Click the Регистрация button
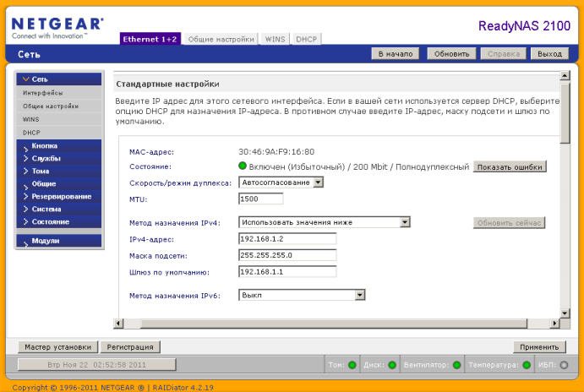Screen dimensions: 584x392 tap(130, 347)
